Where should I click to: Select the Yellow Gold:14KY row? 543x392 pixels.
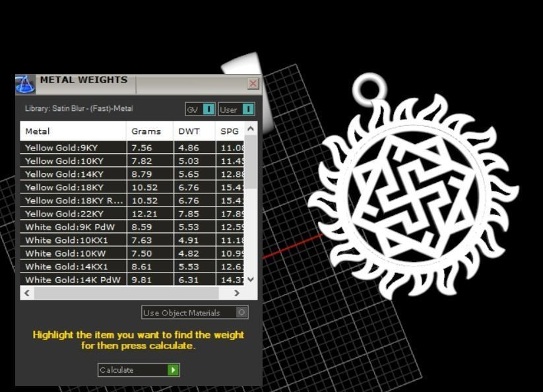(x=133, y=174)
